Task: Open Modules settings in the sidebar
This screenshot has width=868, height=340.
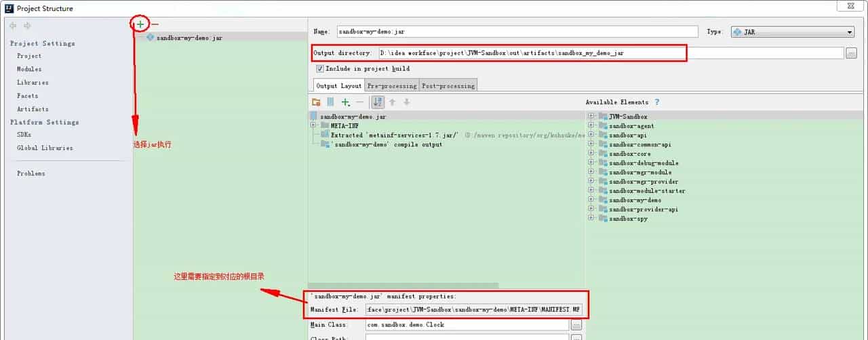Action: (x=29, y=69)
